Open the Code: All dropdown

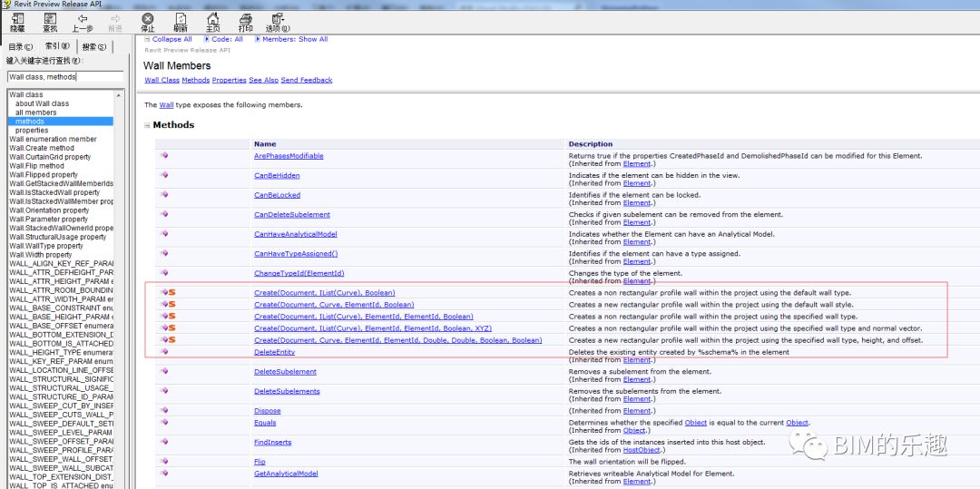pyautogui.click(x=224, y=39)
